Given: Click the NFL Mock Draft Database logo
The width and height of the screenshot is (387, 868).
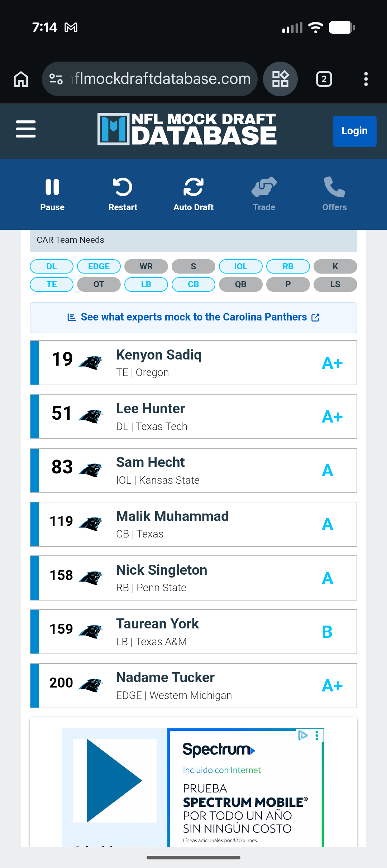Looking at the screenshot, I should (187, 129).
